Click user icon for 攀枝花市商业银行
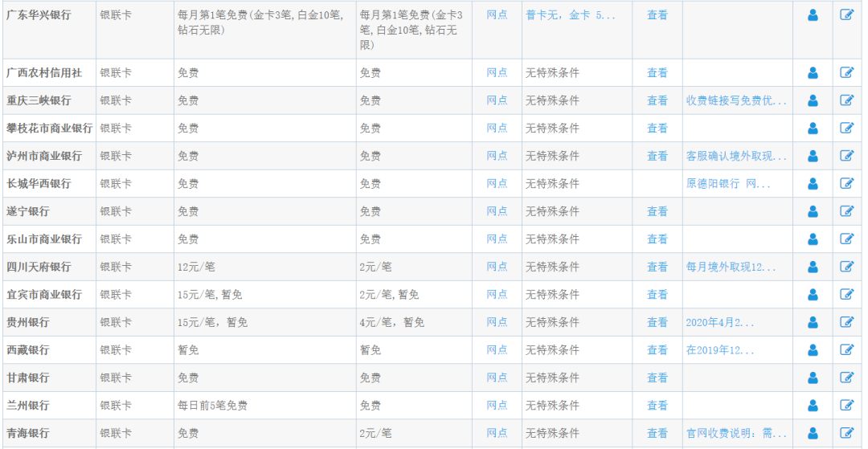The height and width of the screenshot is (449, 868). 813,129
